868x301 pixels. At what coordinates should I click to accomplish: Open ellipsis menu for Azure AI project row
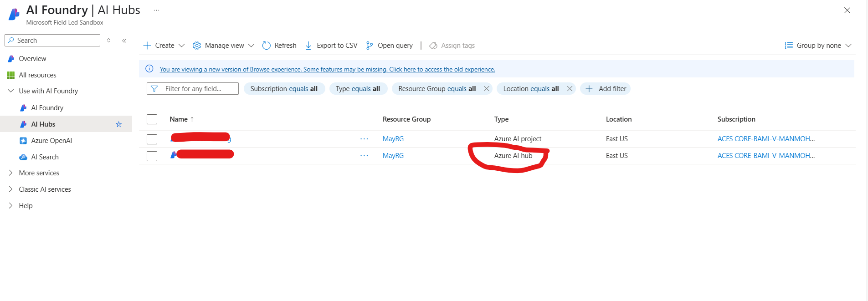point(364,139)
